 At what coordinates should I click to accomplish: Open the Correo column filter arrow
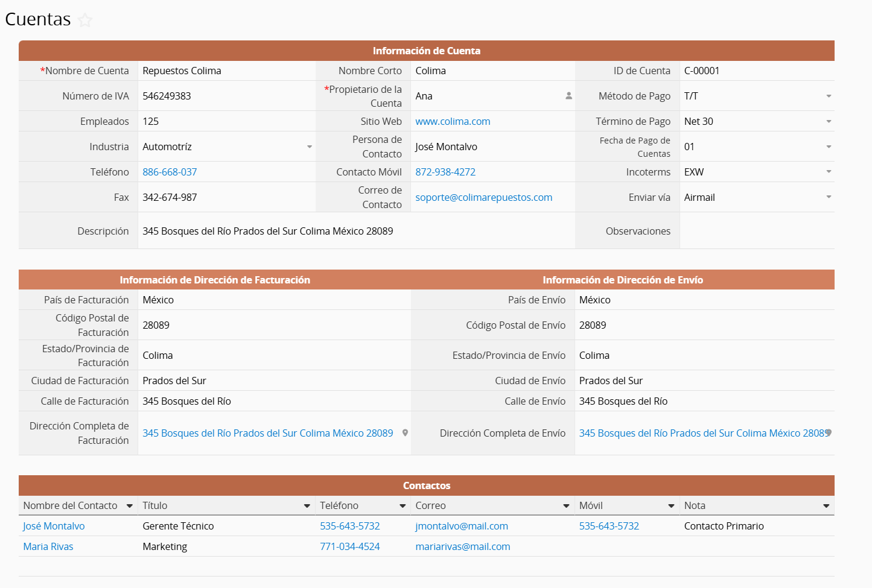point(566,506)
